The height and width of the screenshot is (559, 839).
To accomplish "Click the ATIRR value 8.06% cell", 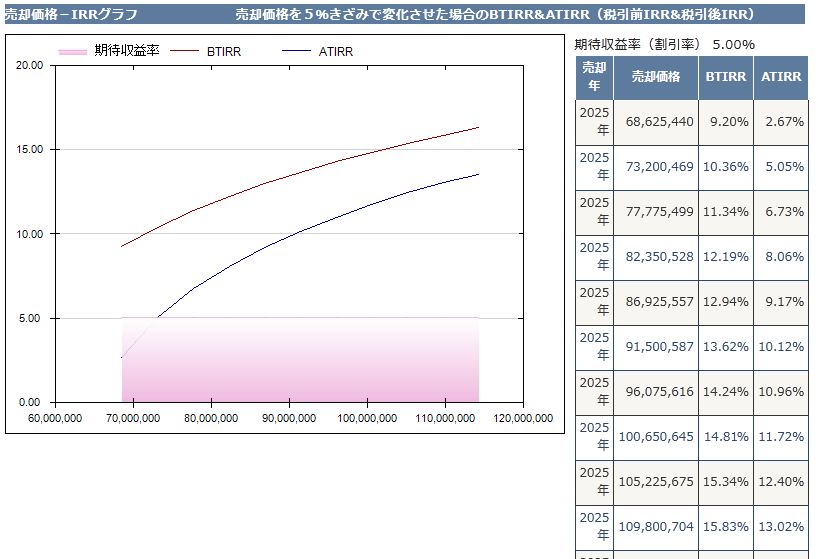I will point(781,257).
